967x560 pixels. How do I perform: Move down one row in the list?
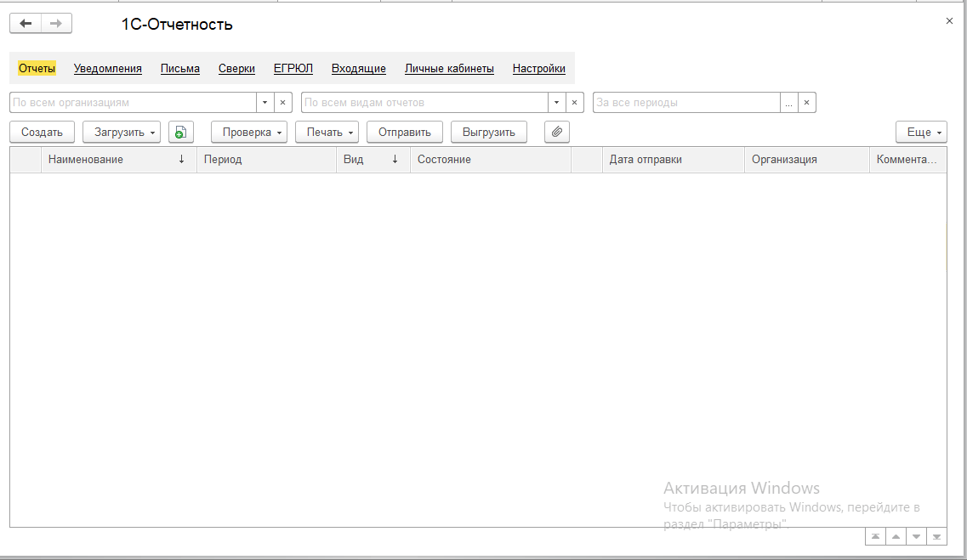point(917,536)
